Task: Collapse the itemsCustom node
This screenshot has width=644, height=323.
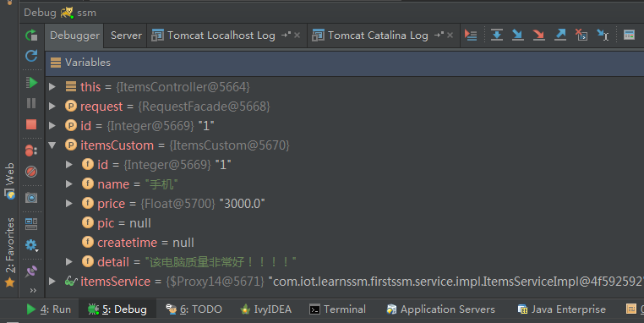Action: pos(52,145)
